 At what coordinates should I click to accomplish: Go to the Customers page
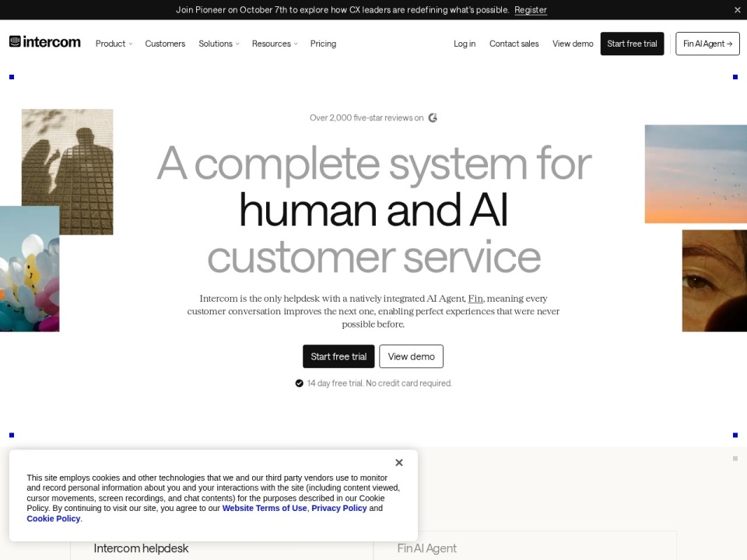pos(165,44)
